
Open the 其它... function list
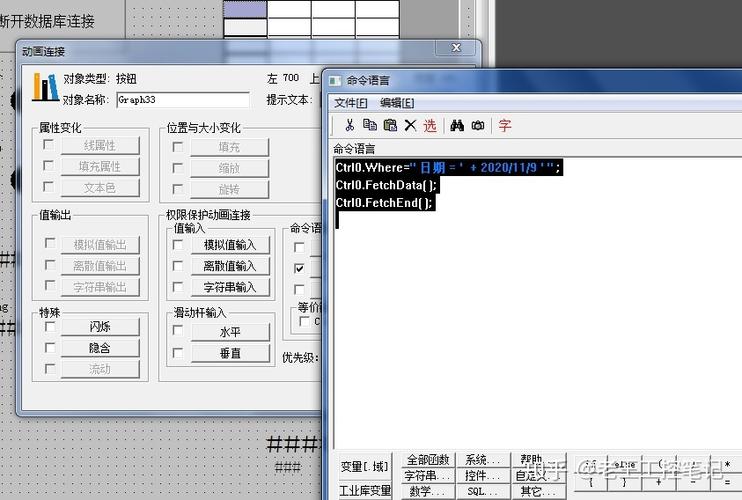tap(538, 491)
